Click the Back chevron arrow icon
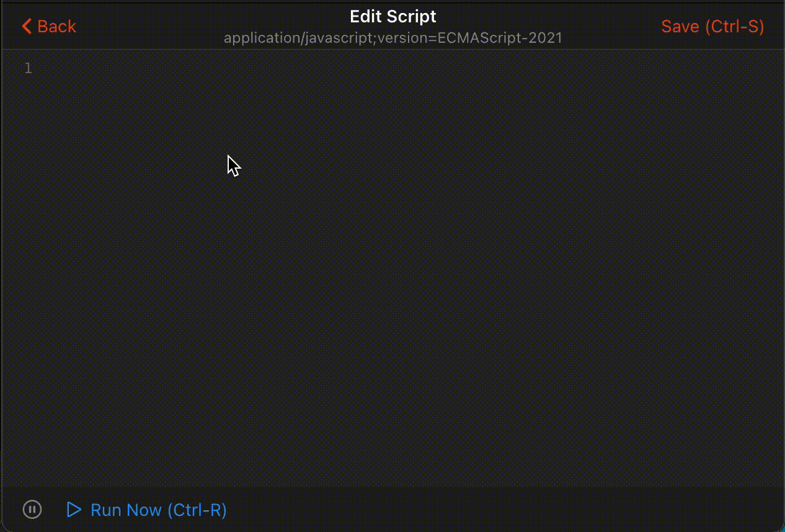 pos(26,26)
